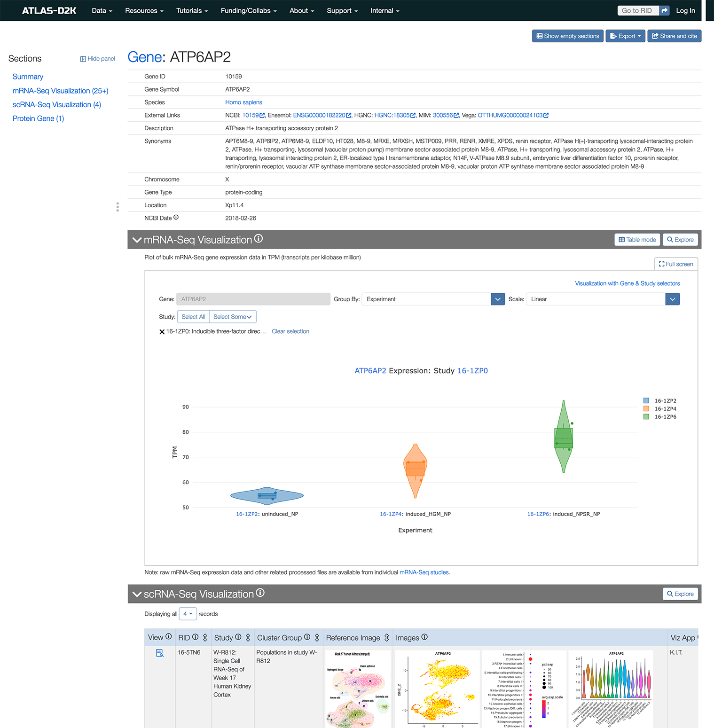The width and height of the screenshot is (714, 728).
Task: Open Visualization with Gene & Study selectors
Action: (628, 283)
